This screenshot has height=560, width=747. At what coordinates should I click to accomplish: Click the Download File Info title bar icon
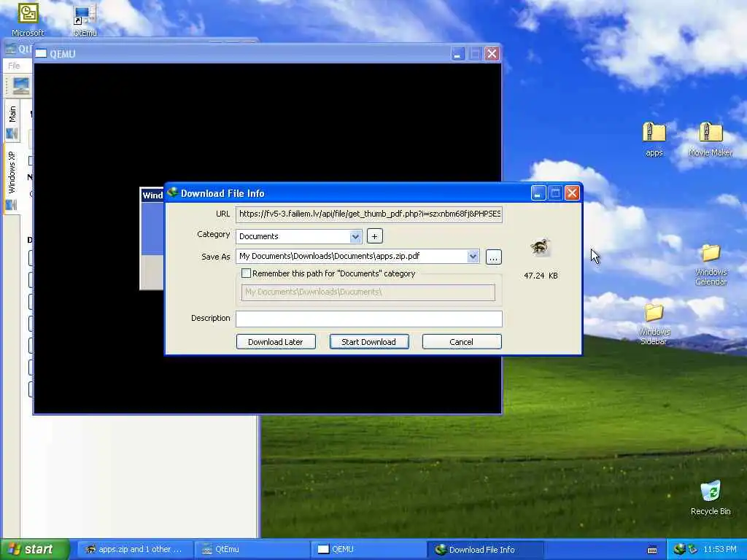(x=172, y=192)
